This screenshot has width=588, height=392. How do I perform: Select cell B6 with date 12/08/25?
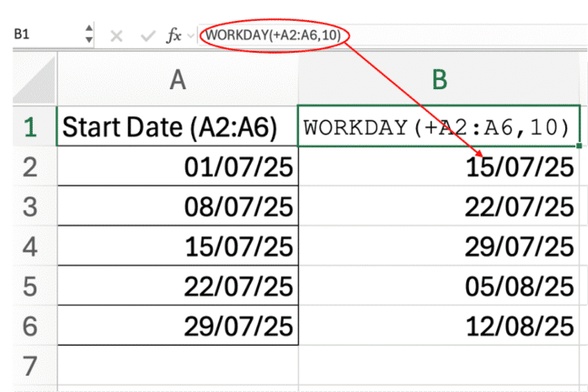(440, 327)
